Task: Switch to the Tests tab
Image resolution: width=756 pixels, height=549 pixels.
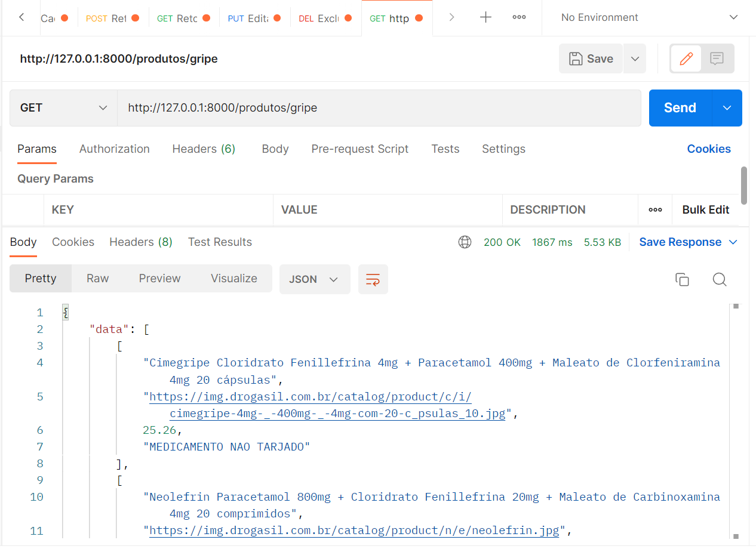Action: pos(445,149)
